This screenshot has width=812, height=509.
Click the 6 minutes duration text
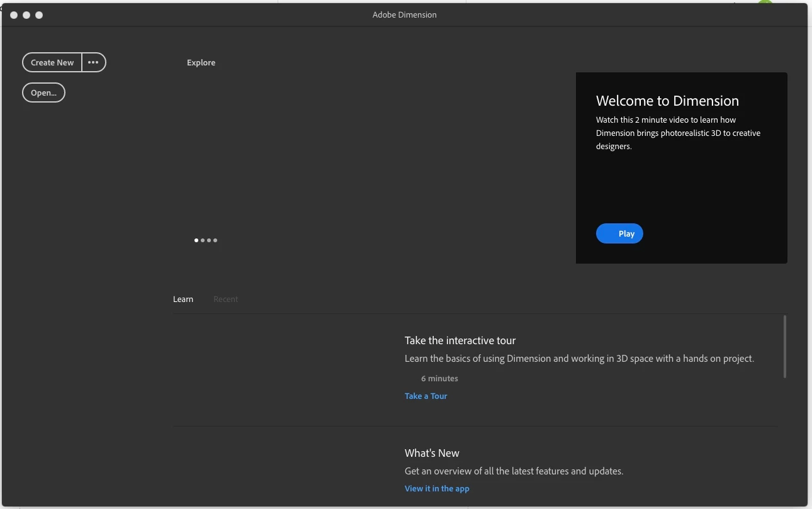439,378
